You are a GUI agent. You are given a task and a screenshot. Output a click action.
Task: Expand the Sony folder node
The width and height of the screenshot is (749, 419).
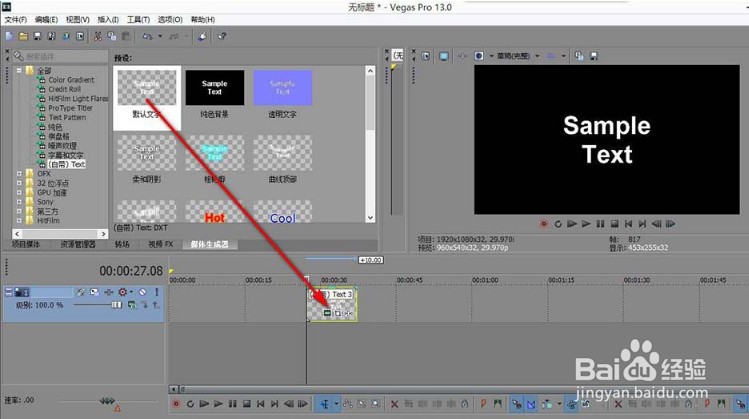(x=19, y=202)
